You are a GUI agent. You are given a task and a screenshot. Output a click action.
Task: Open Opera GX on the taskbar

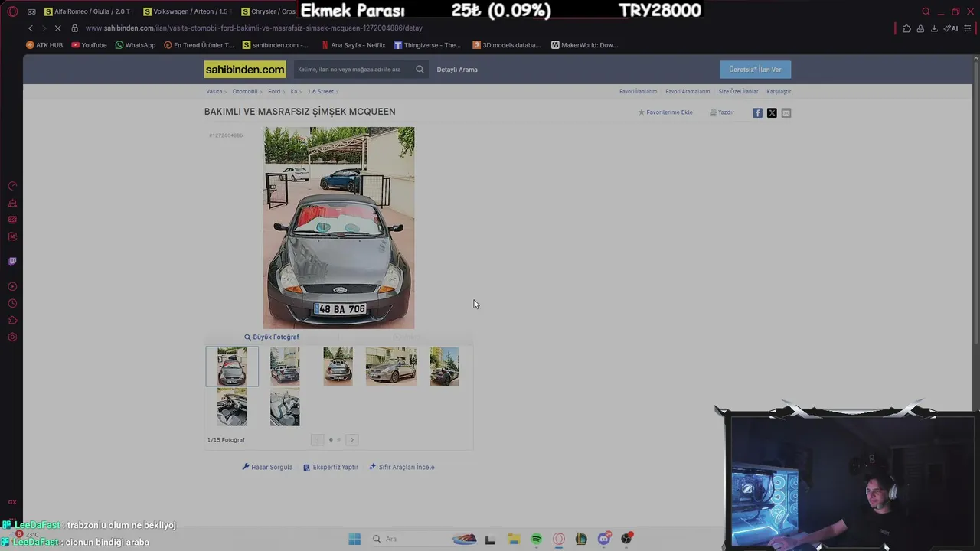pyautogui.click(x=559, y=539)
